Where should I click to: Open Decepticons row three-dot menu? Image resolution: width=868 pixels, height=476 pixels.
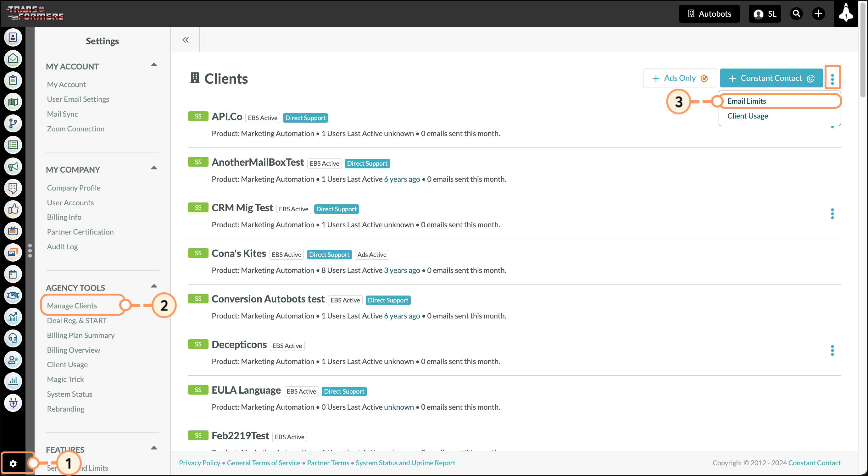[832, 350]
